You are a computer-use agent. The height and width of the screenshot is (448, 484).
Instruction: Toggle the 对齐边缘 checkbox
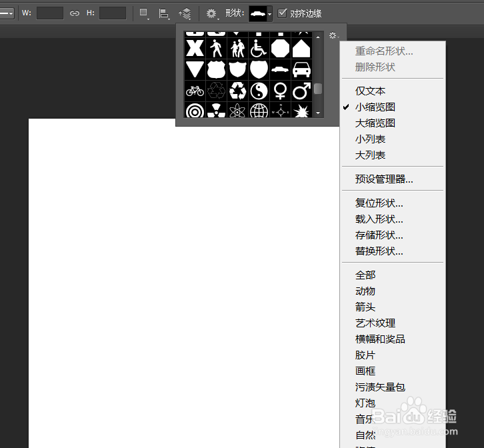point(282,13)
